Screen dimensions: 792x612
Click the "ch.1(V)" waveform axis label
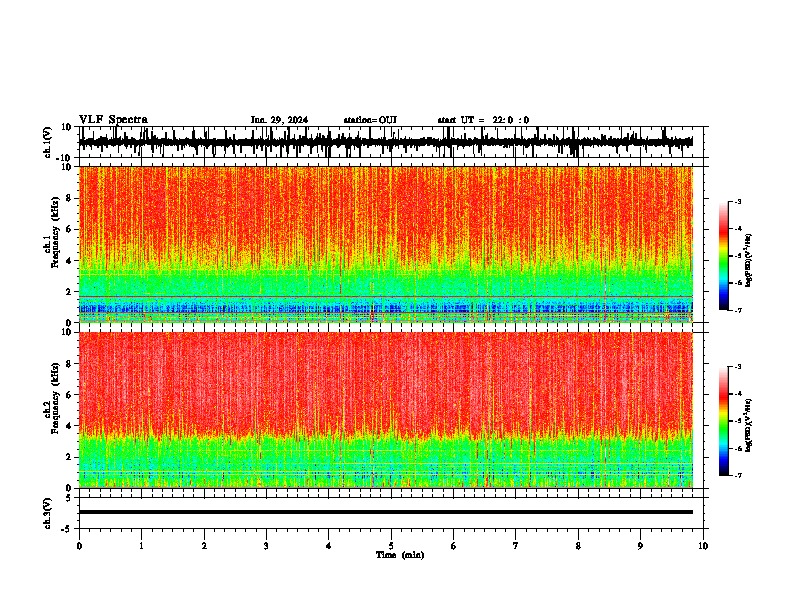[48, 142]
